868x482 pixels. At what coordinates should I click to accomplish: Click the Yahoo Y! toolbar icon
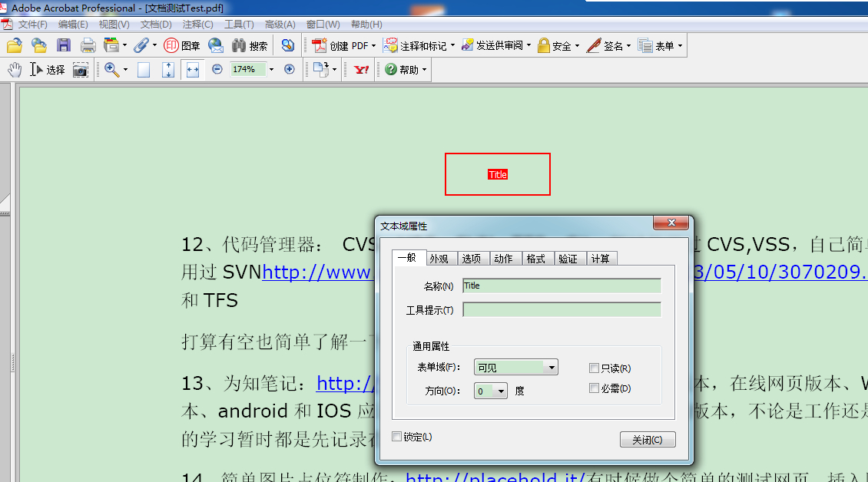[x=362, y=70]
